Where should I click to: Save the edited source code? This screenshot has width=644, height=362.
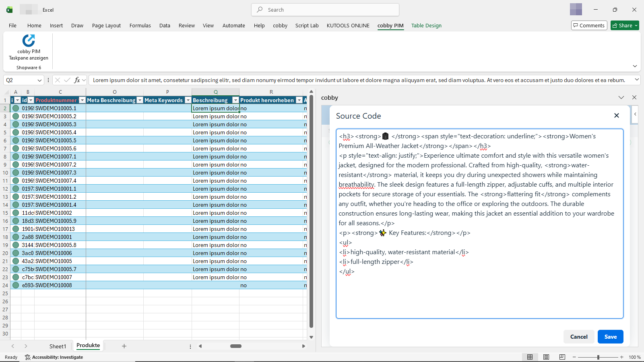(x=610, y=337)
